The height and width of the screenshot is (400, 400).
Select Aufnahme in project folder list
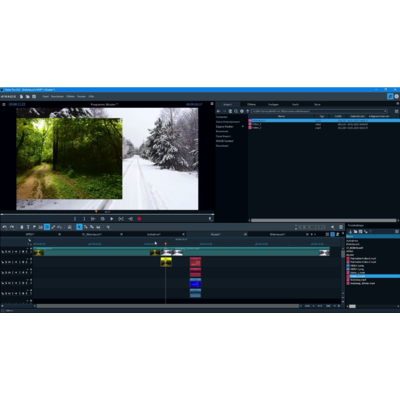click(352, 241)
